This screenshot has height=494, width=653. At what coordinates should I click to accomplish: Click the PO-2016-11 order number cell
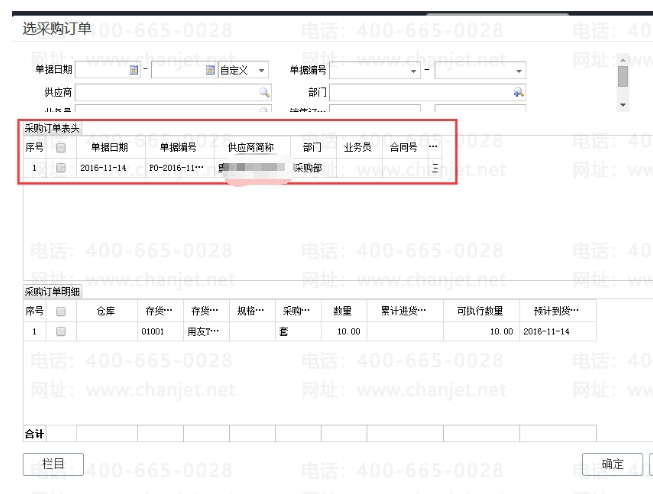coord(177,168)
